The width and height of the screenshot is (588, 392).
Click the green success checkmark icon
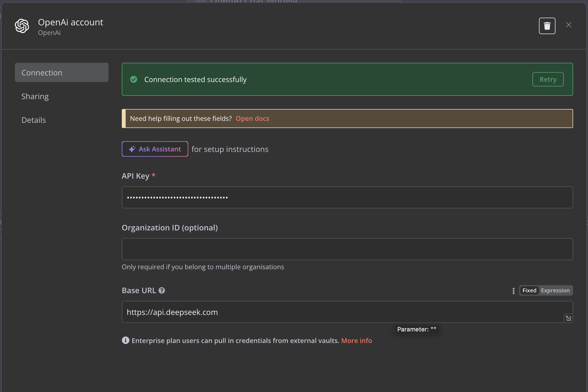coord(134,80)
